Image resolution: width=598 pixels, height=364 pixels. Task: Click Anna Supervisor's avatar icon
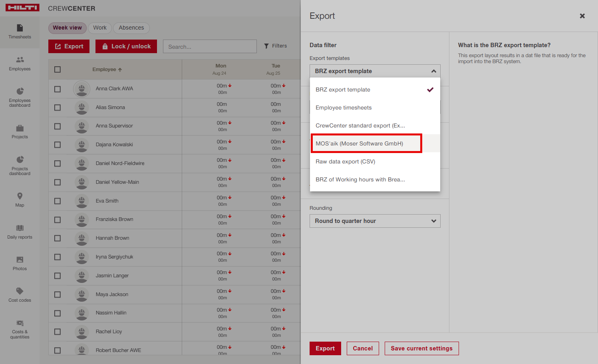click(x=81, y=126)
